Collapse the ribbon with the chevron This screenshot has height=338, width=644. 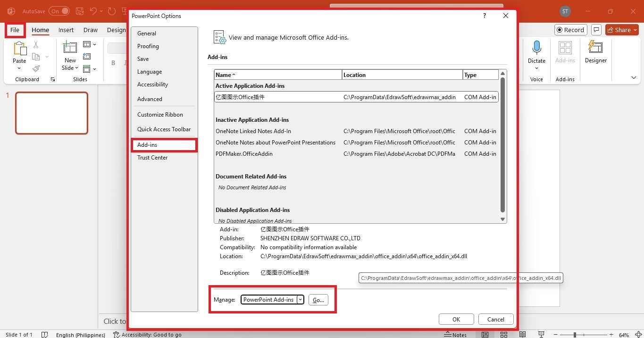pyautogui.click(x=634, y=78)
